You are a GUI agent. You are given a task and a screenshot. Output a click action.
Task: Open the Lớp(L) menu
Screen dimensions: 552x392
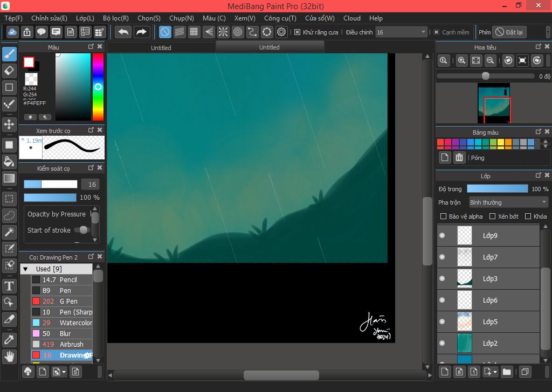coord(85,18)
